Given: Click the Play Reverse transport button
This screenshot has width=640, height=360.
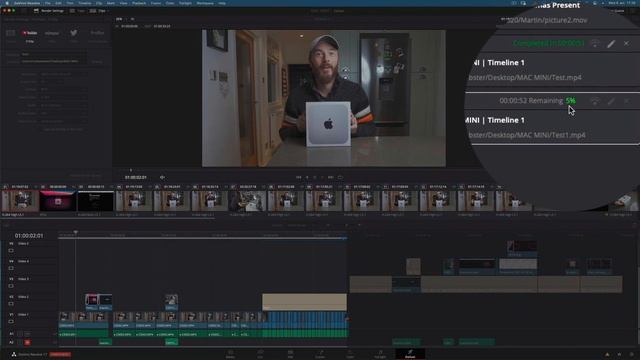Looking at the screenshot, I should pyautogui.click(x=307, y=178).
